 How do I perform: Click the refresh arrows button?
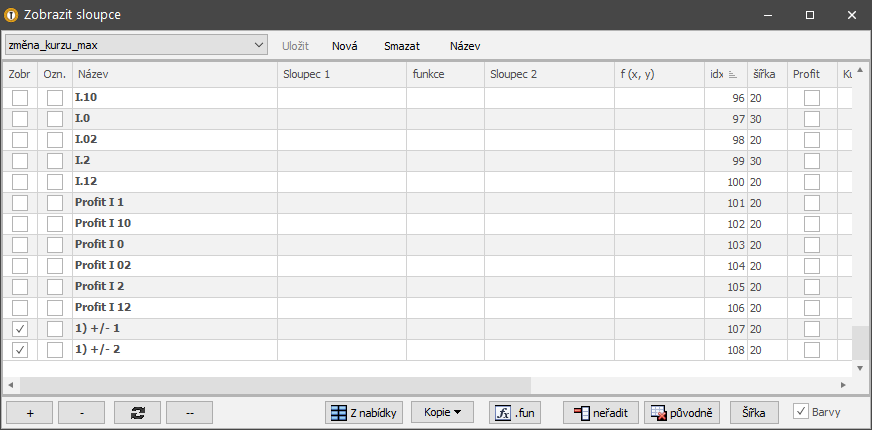(137, 412)
